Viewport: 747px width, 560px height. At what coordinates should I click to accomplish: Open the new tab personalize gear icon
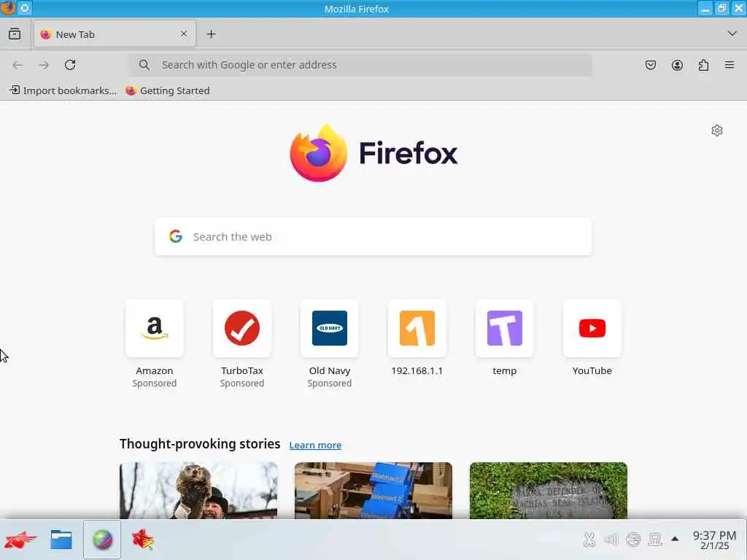[717, 131]
